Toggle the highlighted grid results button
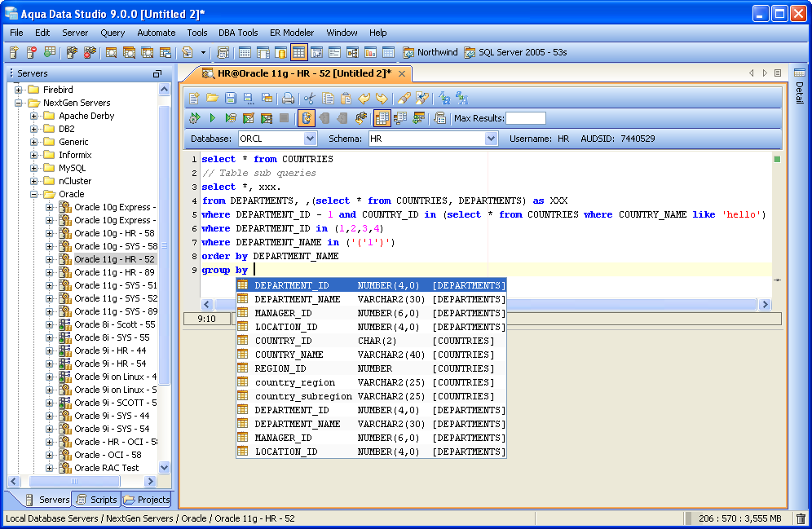812x529 pixels. (x=382, y=118)
